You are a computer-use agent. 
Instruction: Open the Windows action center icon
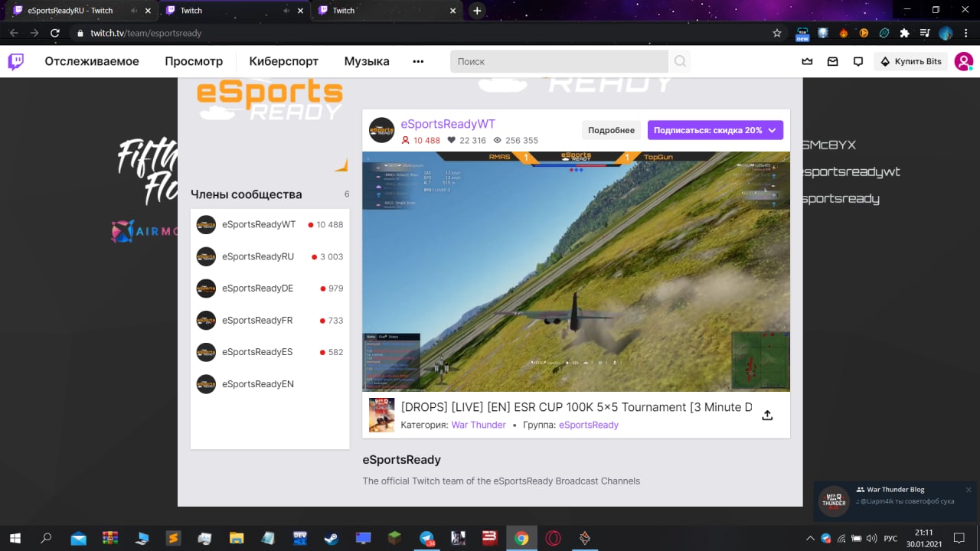[x=959, y=538]
